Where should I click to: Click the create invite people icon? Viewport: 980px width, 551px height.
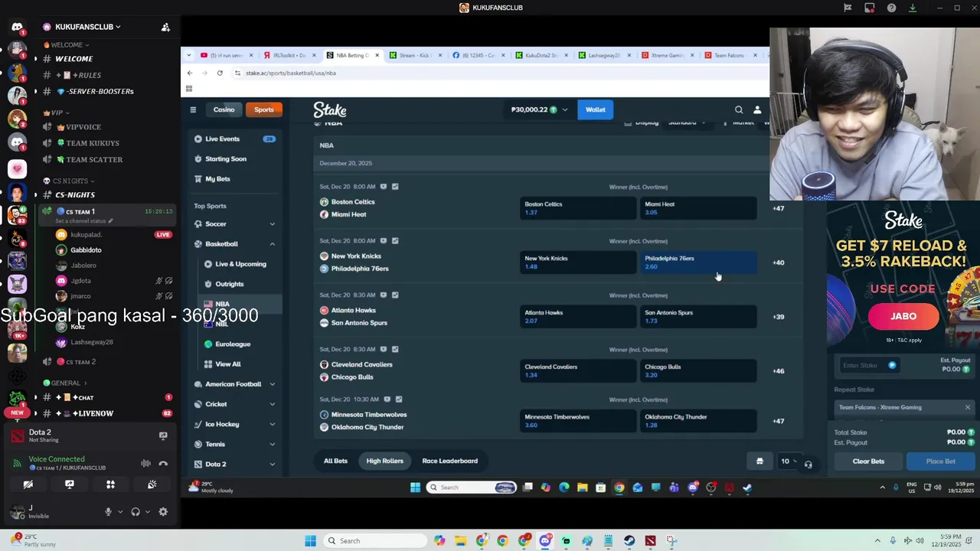tap(165, 27)
